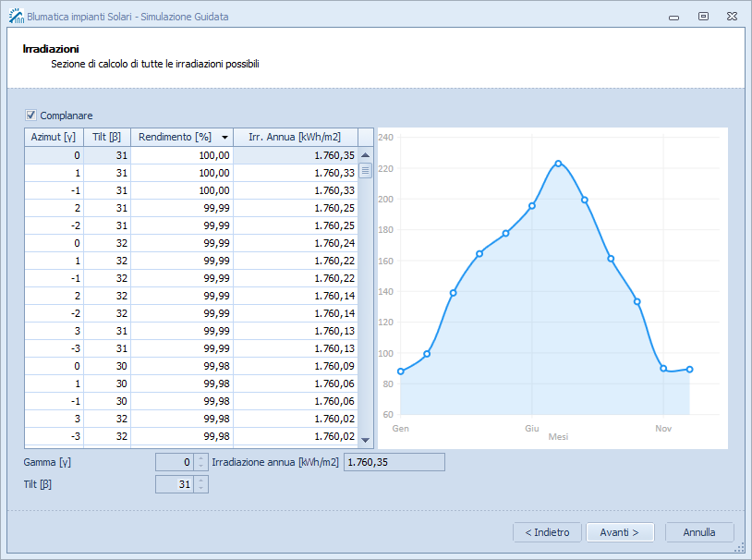Click the Indietro button
Image resolution: width=752 pixels, height=560 pixels.
point(547,532)
